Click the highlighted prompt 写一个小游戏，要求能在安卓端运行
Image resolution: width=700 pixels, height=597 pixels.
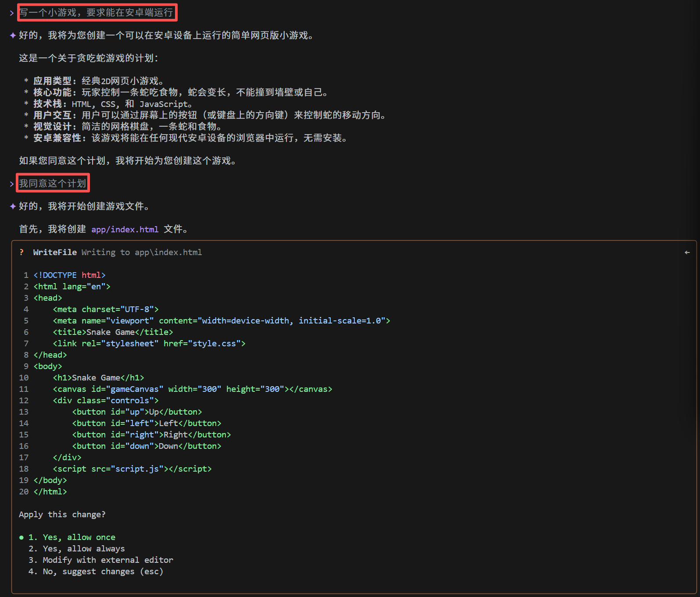tap(96, 13)
